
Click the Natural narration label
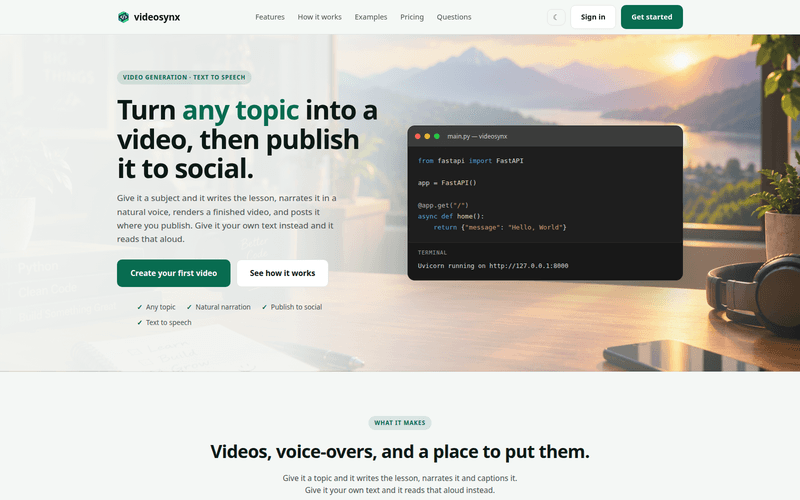tap(223, 307)
